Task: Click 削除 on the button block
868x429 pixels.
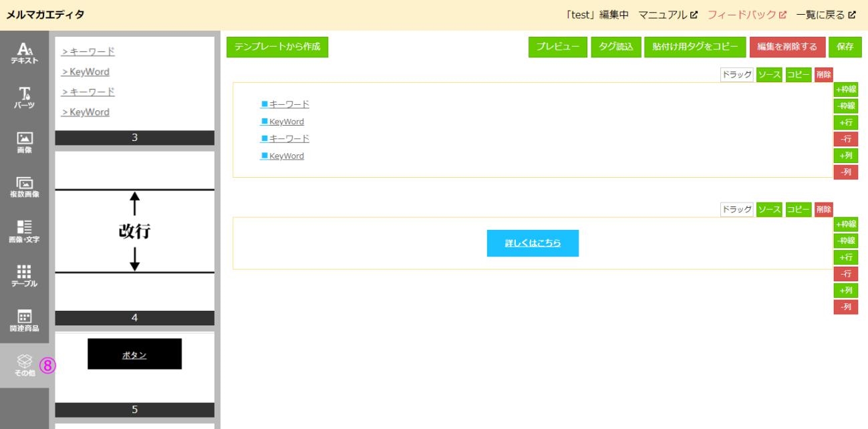Action: 824,210
